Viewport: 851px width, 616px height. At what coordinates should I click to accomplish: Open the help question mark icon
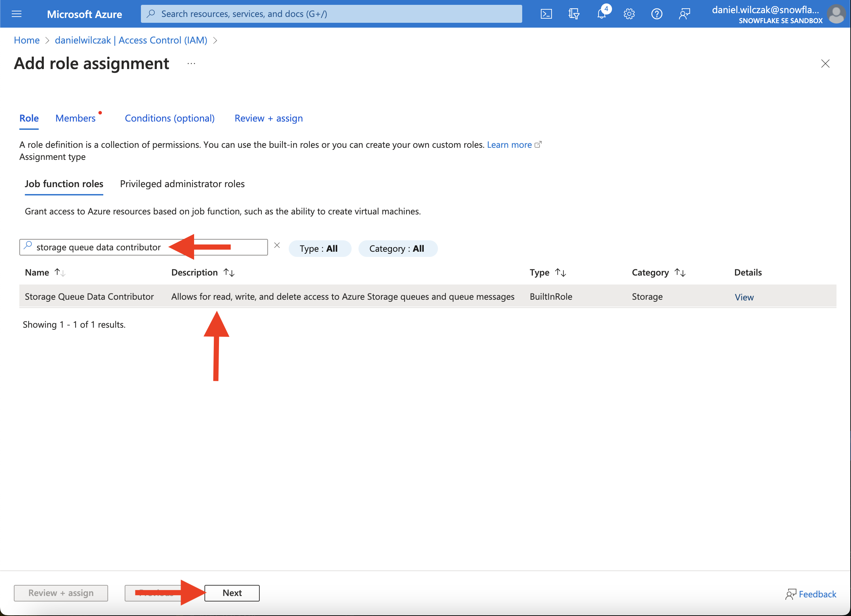point(657,14)
